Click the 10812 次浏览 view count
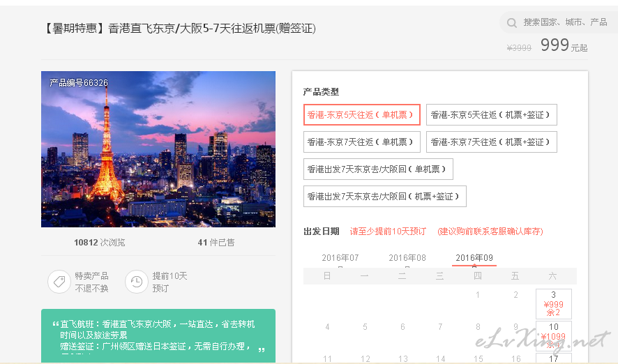This screenshot has width=618, height=364. (x=99, y=242)
